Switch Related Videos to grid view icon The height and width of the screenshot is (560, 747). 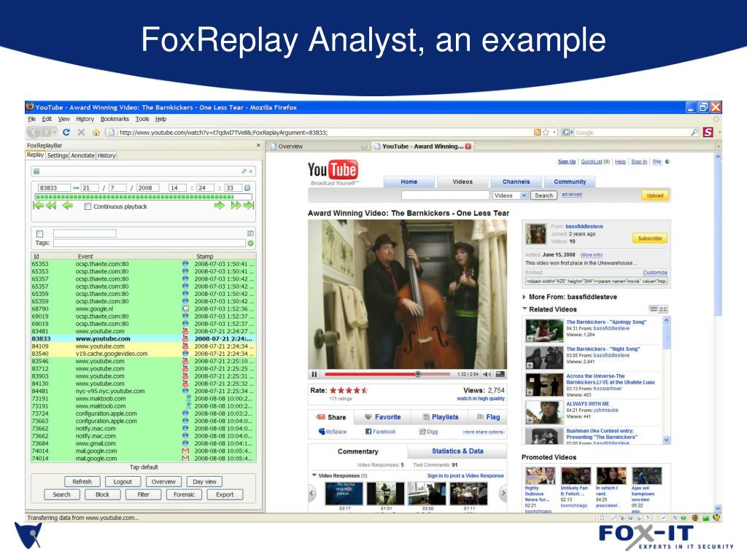663,309
